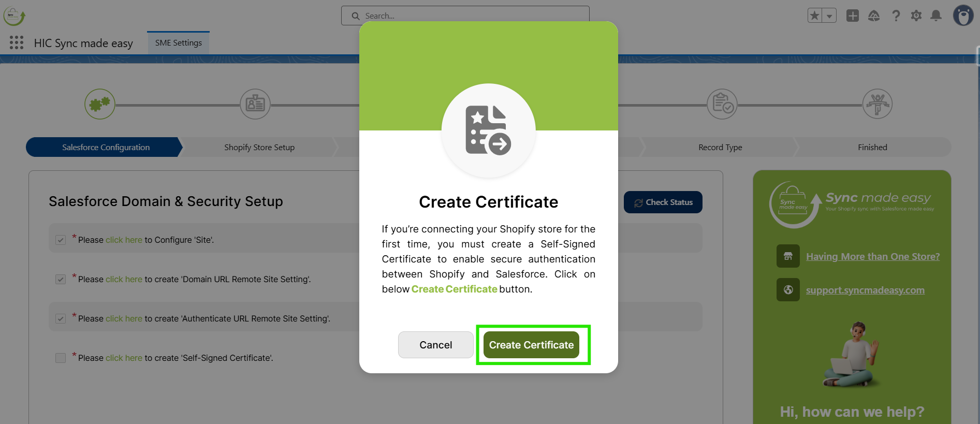Open the user profile avatar
This screenshot has height=424, width=980.
point(963,16)
